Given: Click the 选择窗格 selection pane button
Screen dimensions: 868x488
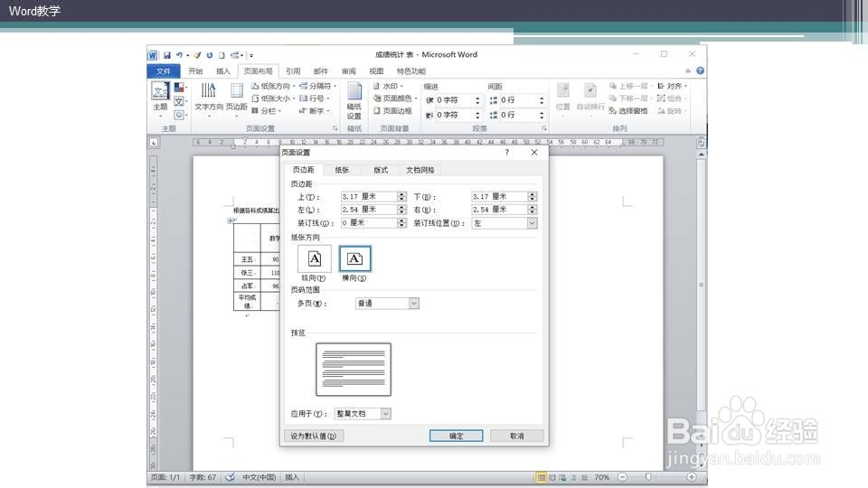Looking at the screenshot, I should coord(628,110).
